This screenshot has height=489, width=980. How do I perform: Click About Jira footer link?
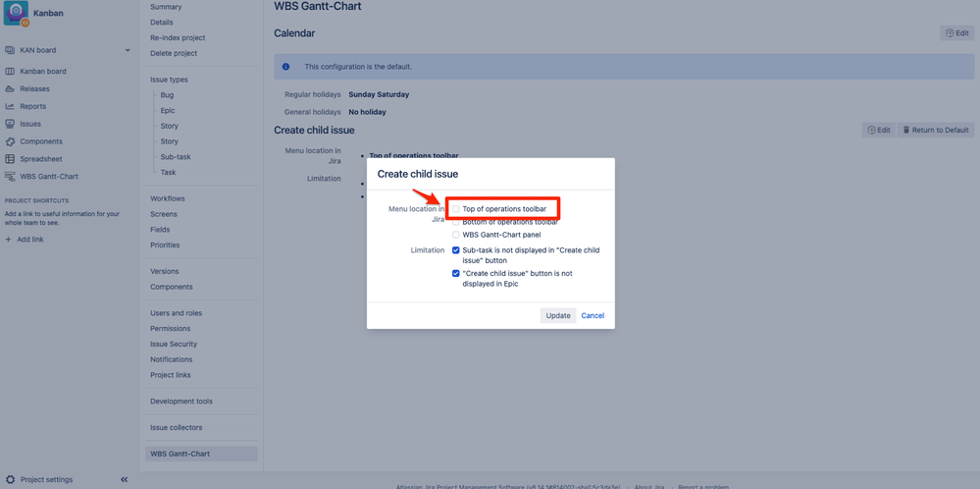650,487
